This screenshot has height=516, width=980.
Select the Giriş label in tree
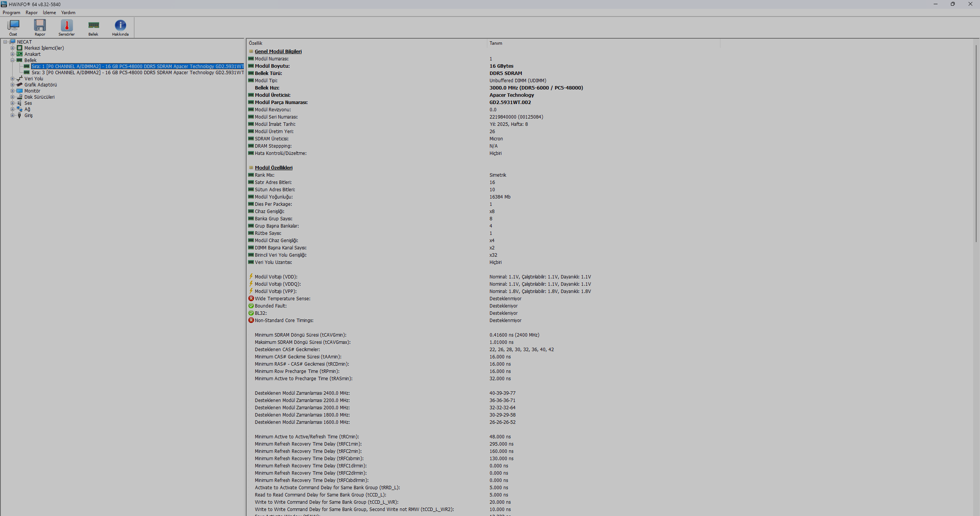(x=29, y=115)
